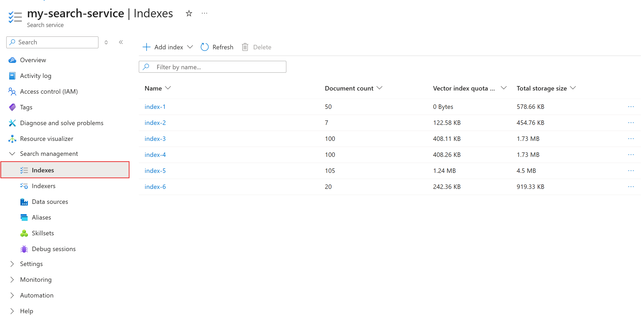
Task: Expand the Settings section
Action: pos(12,264)
